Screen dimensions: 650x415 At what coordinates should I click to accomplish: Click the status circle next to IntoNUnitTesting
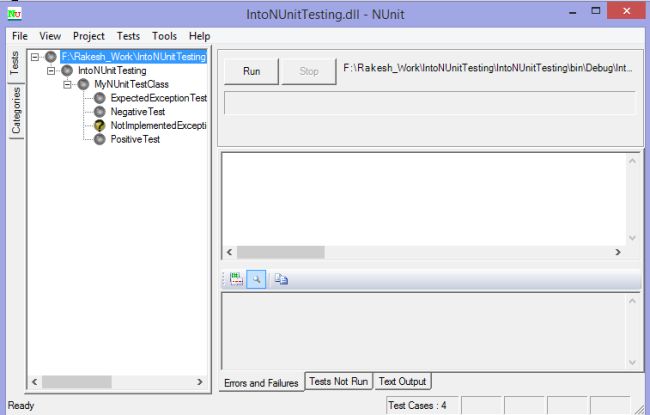pyautogui.click(x=67, y=70)
